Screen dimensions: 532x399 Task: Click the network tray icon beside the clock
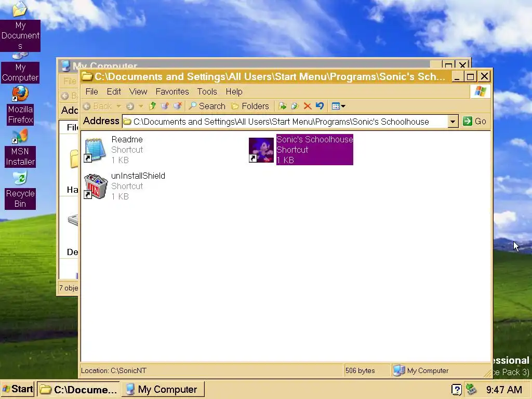click(471, 389)
